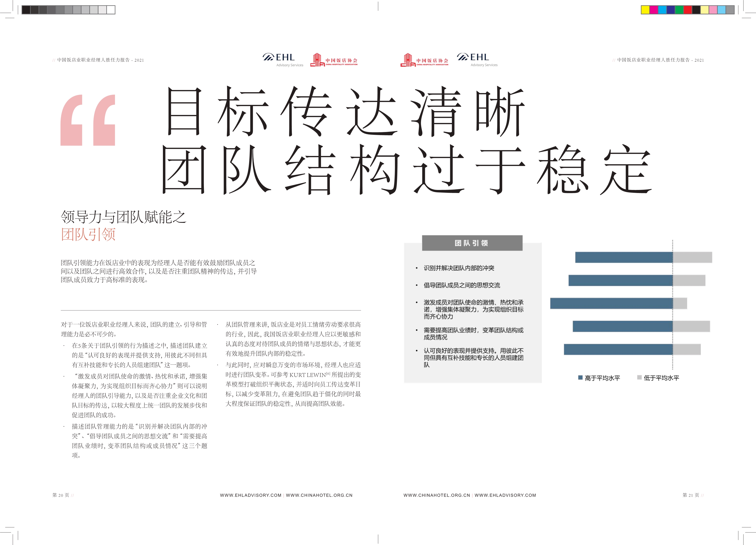Click the red China Hospitality Association logo on left page
Viewport: 756px width, 545px height.
[334, 60]
